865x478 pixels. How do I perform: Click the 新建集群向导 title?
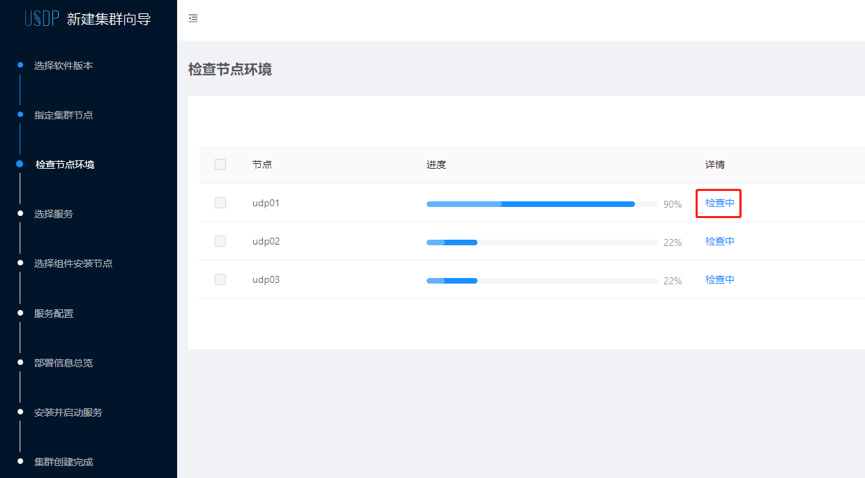click(109, 19)
